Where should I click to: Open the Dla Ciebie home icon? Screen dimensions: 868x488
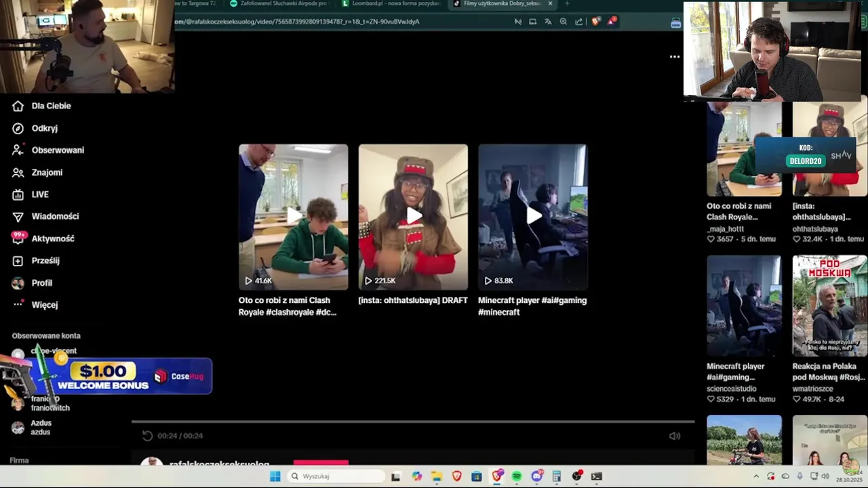pyautogui.click(x=18, y=106)
